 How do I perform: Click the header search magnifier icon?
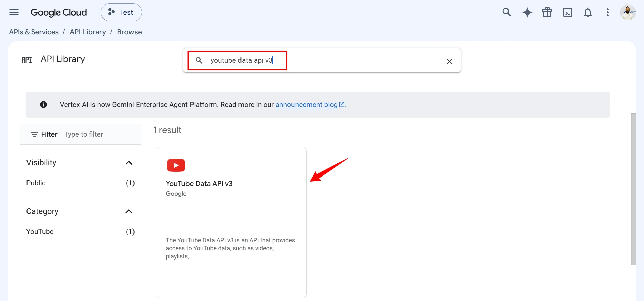507,12
